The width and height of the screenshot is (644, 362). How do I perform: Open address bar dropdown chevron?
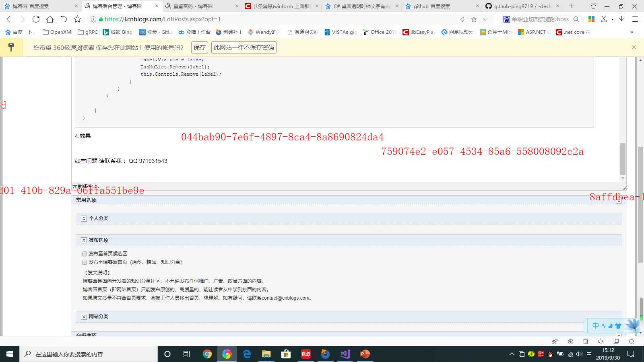tap(485, 19)
